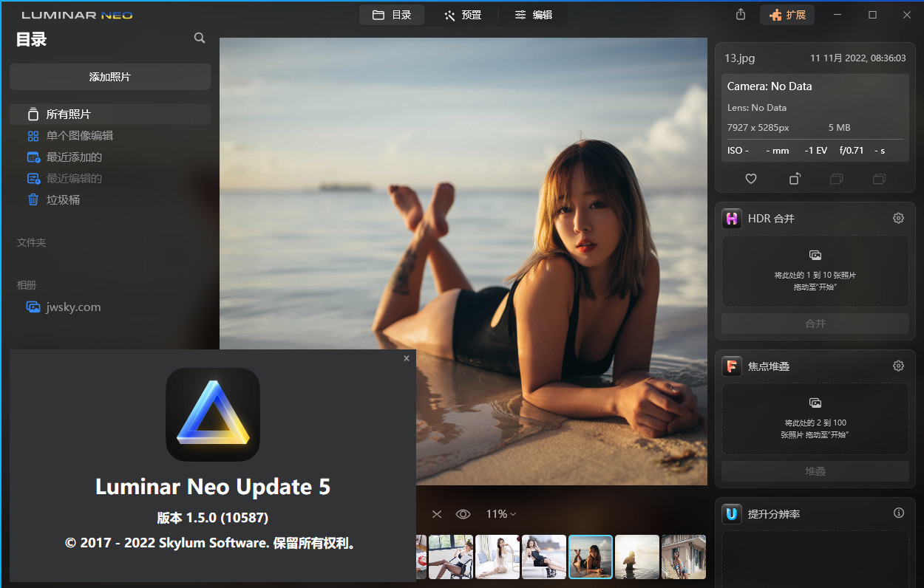The image size is (924, 588).
Task: Open the 扩展 extensions panel
Action: pos(787,14)
